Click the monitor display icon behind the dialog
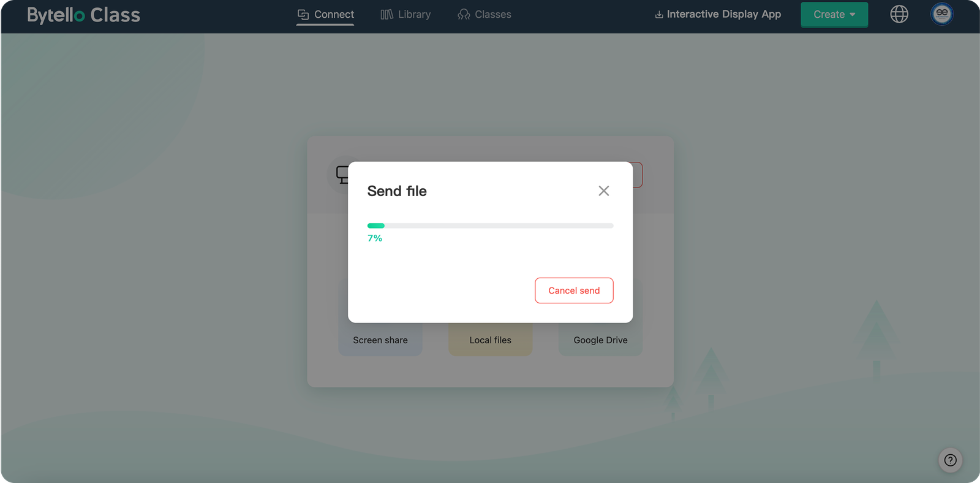980x483 pixels. 341,175
